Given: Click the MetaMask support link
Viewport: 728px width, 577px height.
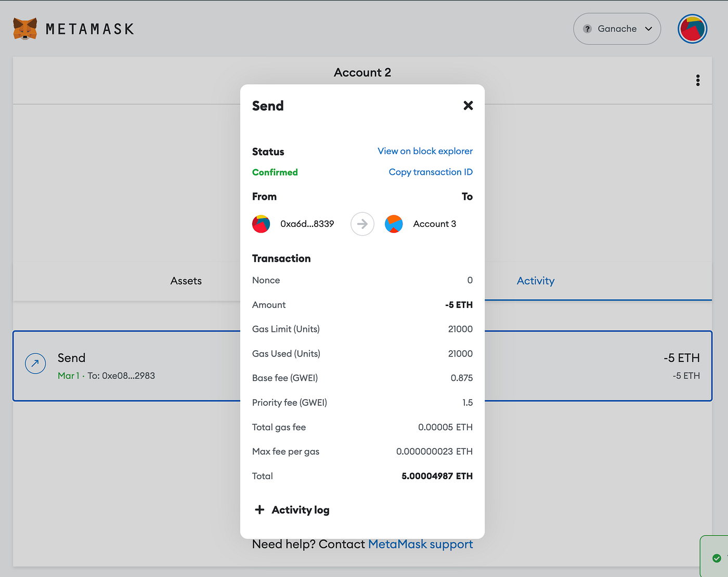Looking at the screenshot, I should (x=421, y=544).
